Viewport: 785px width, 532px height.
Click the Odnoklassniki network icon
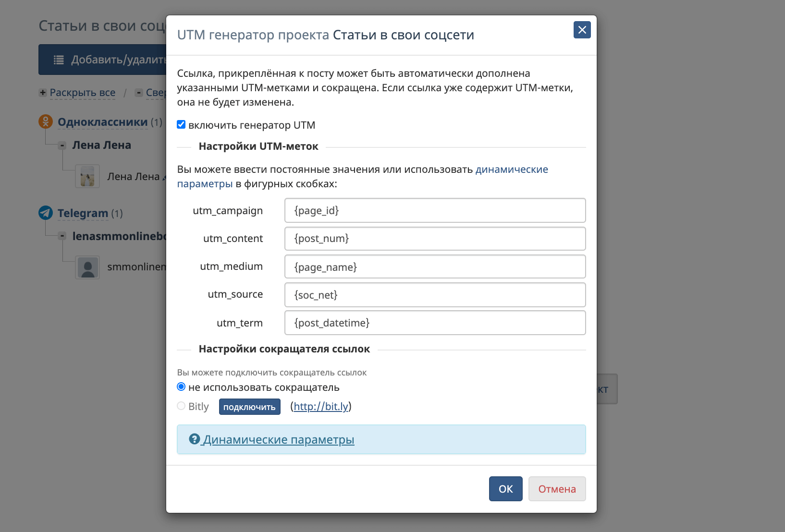46,121
